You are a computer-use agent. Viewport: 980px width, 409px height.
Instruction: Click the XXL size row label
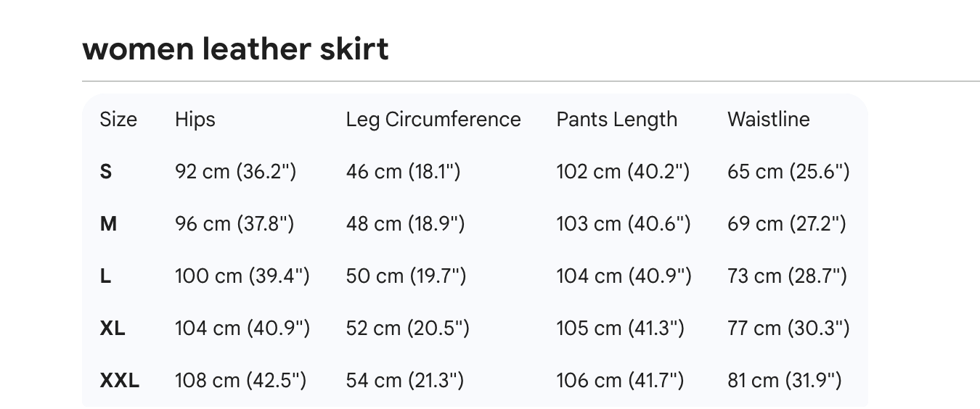pyautogui.click(x=119, y=380)
